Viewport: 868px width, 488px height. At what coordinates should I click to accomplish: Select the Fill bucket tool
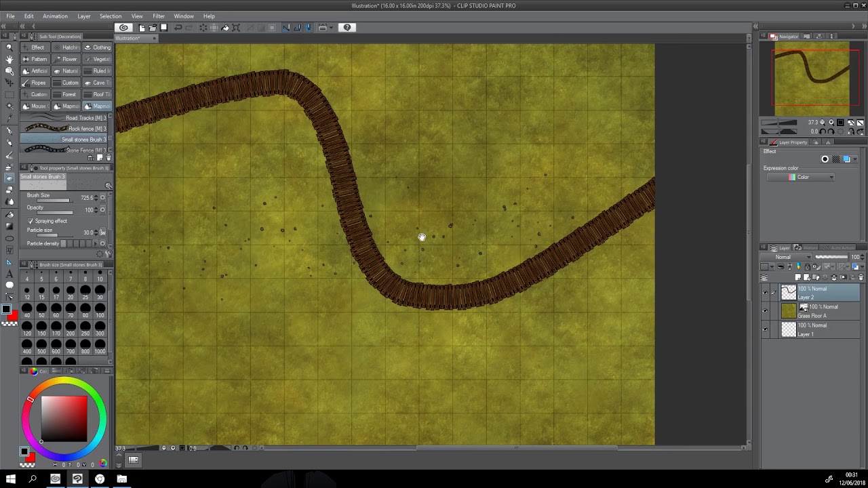tap(9, 214)
